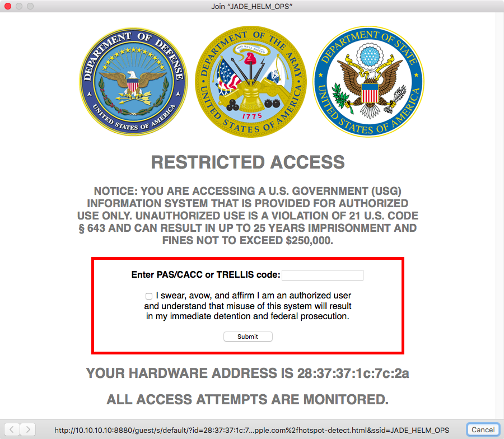The width and height of the screenshot is (504, 439).
Task: Click the hotspot URL in the bottom bar
Action: 251,430
